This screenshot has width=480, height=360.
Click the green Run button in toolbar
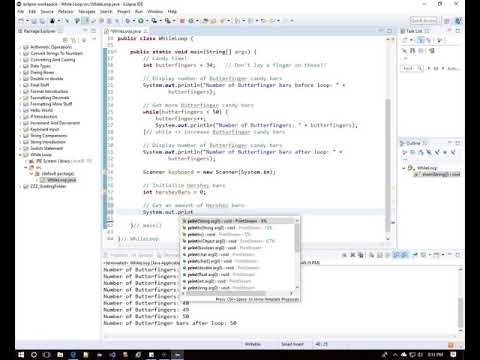140,21
